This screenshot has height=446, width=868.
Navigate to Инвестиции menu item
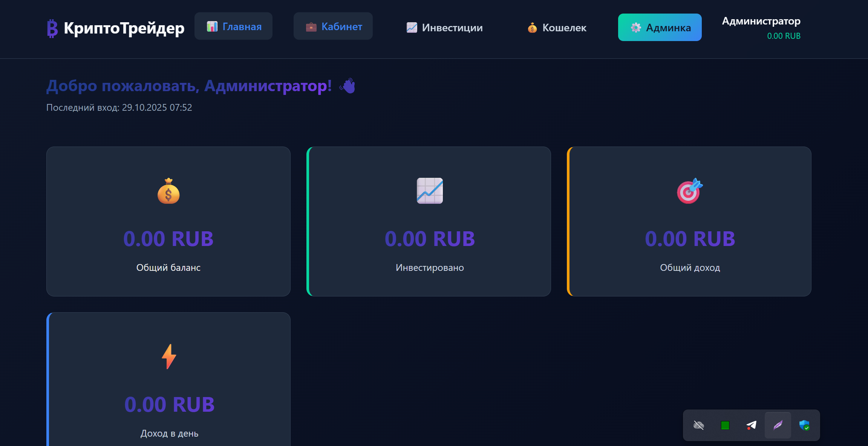tap(444, 27)
